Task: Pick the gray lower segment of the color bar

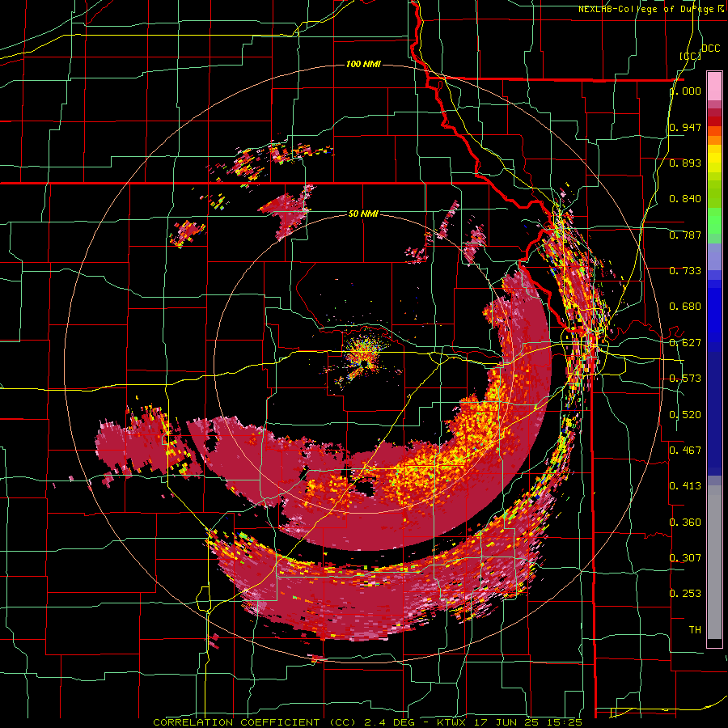Action: (714, 562)
